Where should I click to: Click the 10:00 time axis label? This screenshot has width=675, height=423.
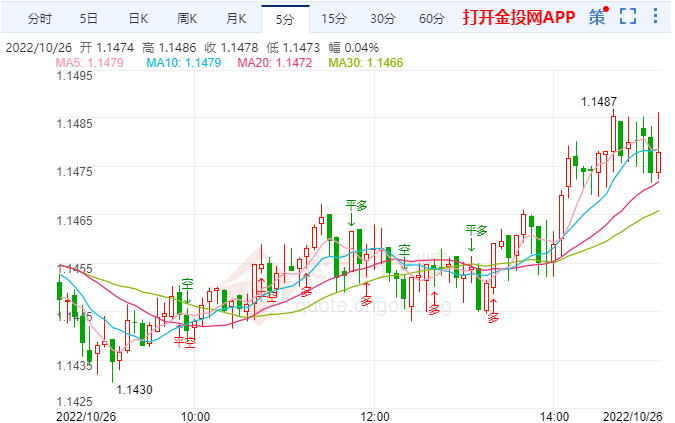(x=195, y=417)
